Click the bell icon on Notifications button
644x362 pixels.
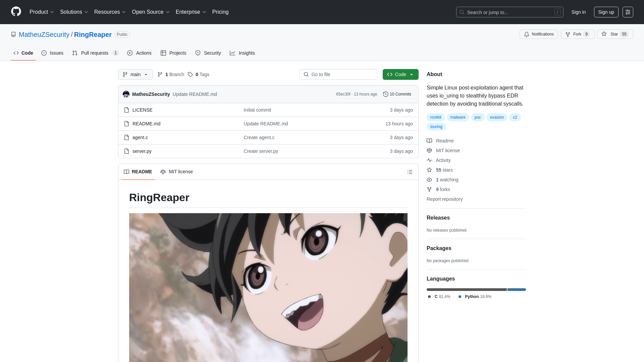click(527, 34)
